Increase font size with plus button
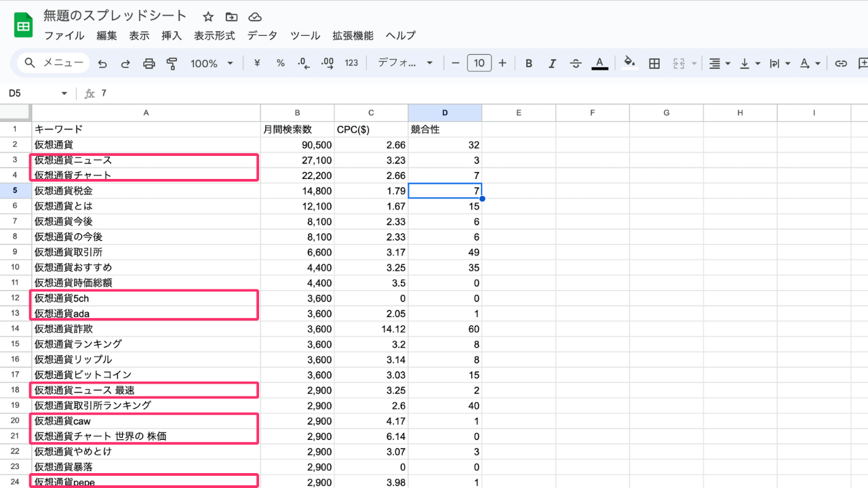This screenshot has height=488, width=868. [502, 63]
